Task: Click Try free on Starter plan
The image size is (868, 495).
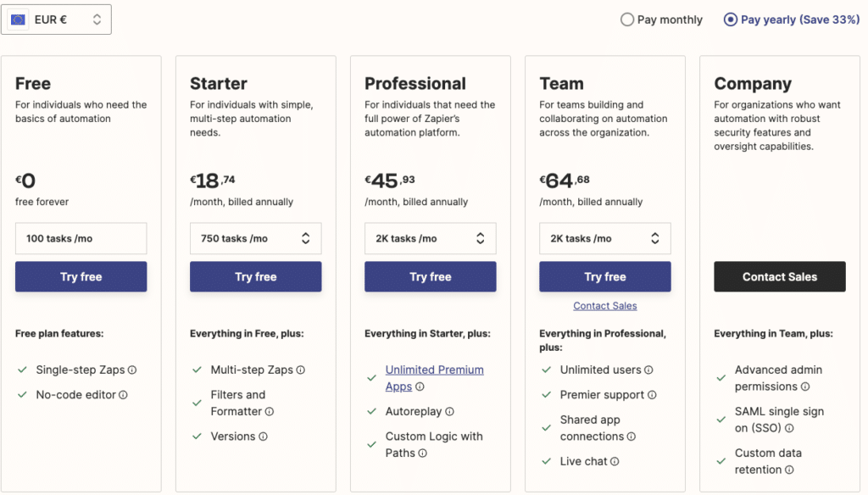Action: 255,277
